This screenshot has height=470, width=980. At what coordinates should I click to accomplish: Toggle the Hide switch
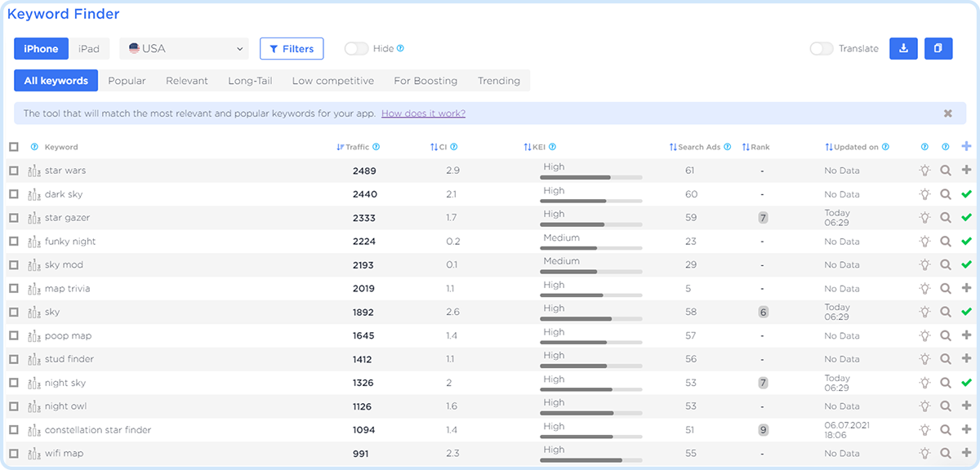pyautogui.click(x=356, y=49)
